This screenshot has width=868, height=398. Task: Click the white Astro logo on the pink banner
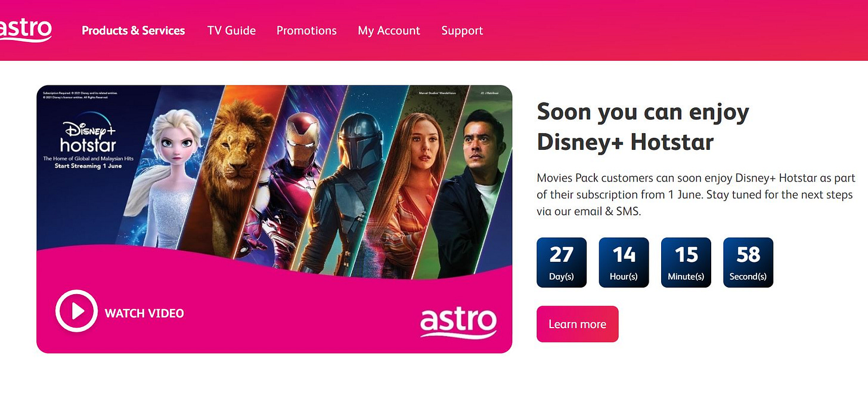[x=458, y=323]
